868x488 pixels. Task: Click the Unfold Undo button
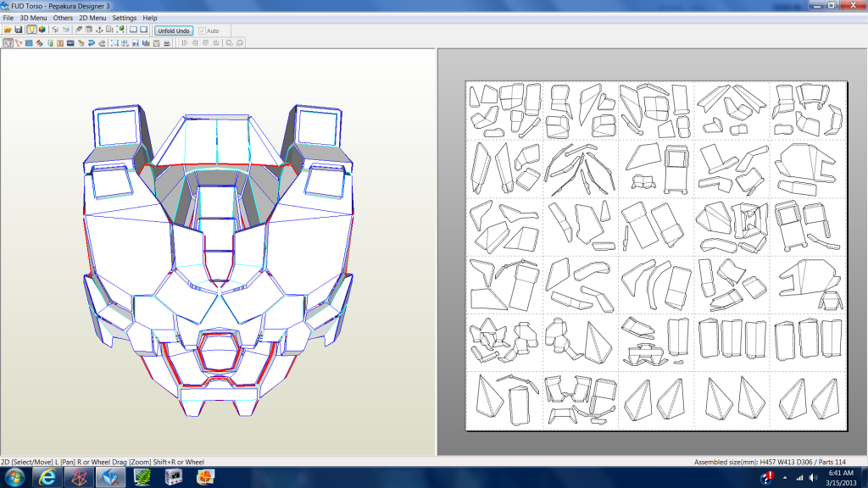click(174, 31)
